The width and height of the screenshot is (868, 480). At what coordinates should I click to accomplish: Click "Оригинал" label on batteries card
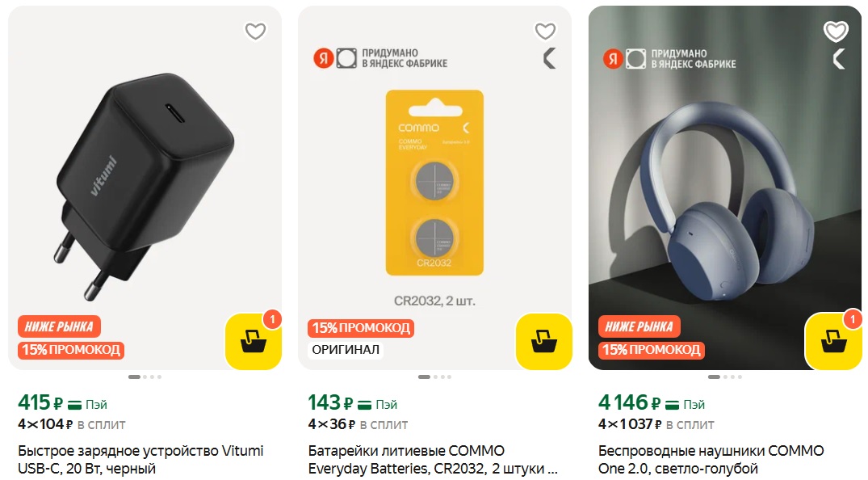coord(346,350)
